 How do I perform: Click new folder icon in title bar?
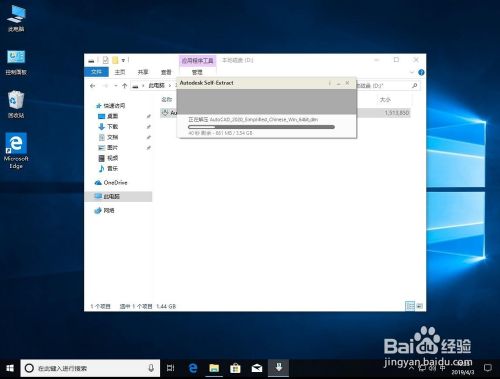[115, 60]
